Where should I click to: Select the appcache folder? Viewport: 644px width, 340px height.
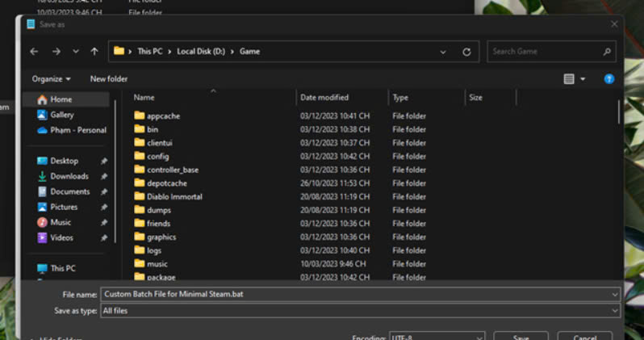point(163,115)
